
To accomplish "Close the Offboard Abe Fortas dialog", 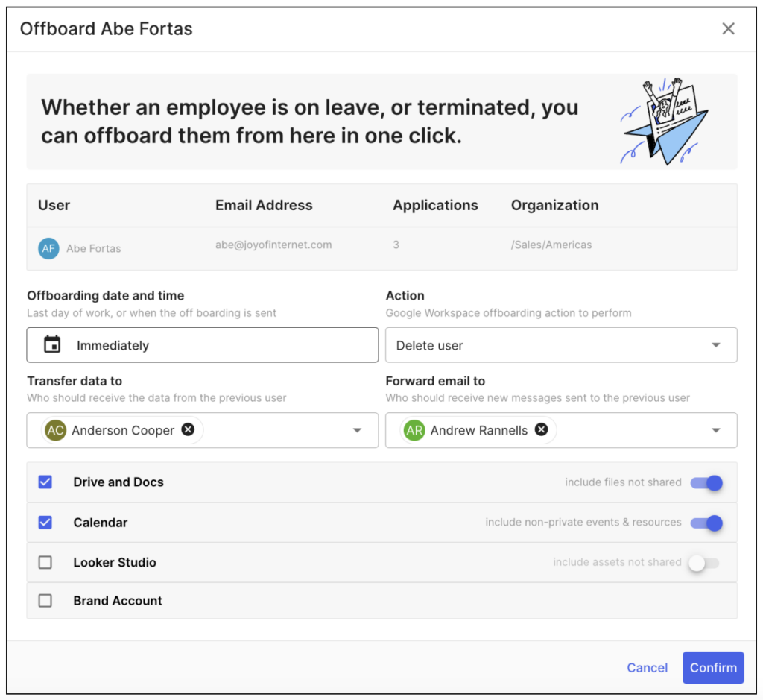I will point(728,29).
